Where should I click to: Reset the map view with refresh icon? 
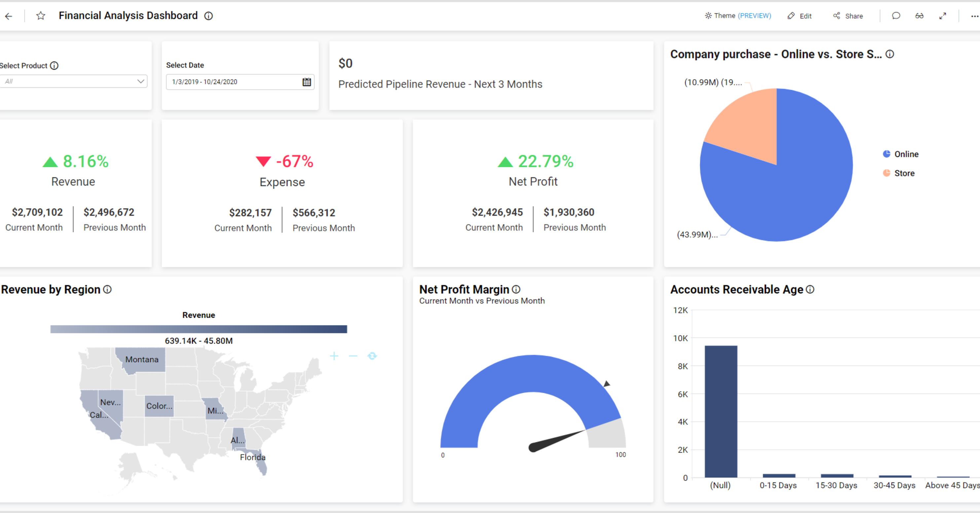tap(372, 356)
